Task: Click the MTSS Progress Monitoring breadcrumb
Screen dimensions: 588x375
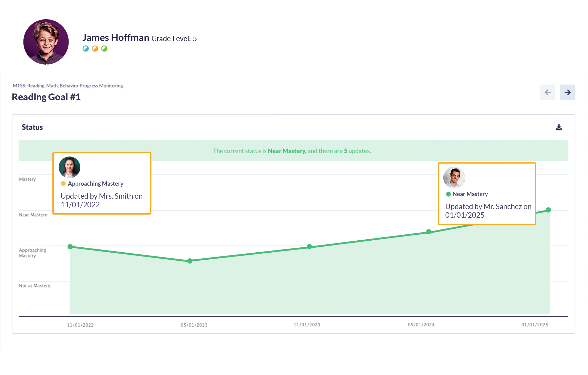Action: coord(68,86)
